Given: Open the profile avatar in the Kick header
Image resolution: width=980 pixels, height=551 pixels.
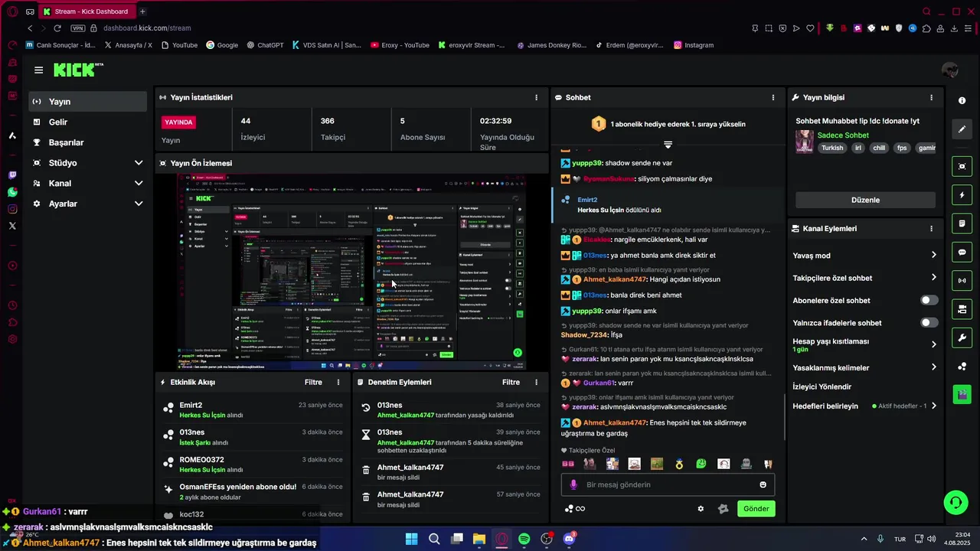Looking at the screenshot, I should (949, 70).
